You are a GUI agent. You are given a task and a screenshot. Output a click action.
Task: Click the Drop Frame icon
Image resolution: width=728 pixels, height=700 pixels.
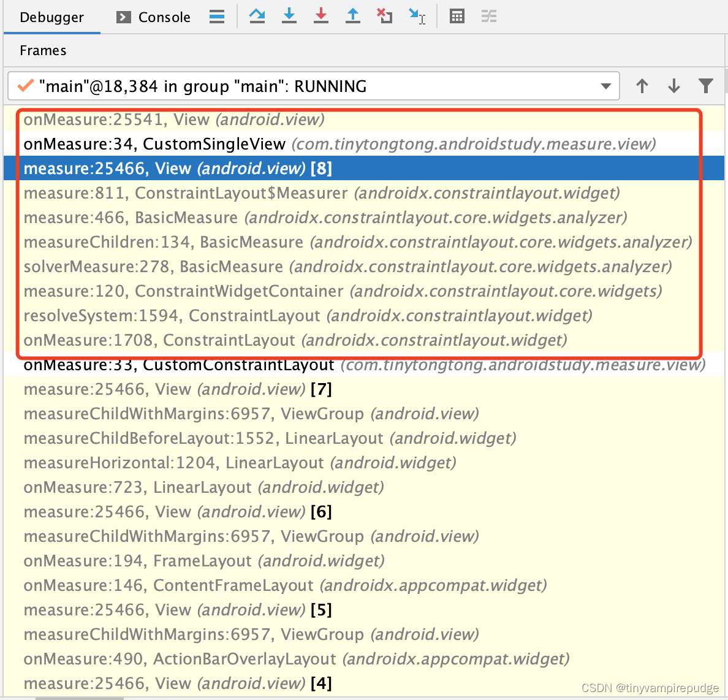(x=384, y=17)
